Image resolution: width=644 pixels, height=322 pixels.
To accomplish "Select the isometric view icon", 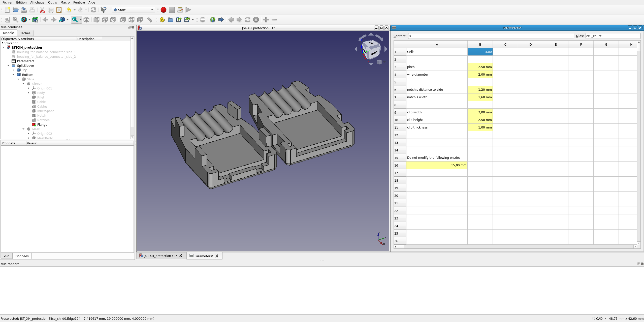I will tap(86, 20).
